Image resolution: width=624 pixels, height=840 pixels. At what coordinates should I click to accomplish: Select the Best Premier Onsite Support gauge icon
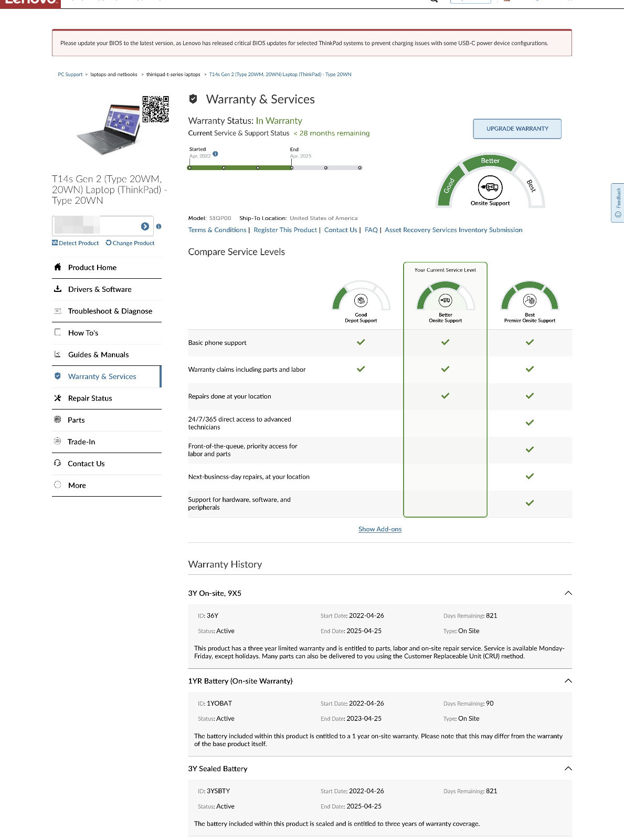pos(530,300)
